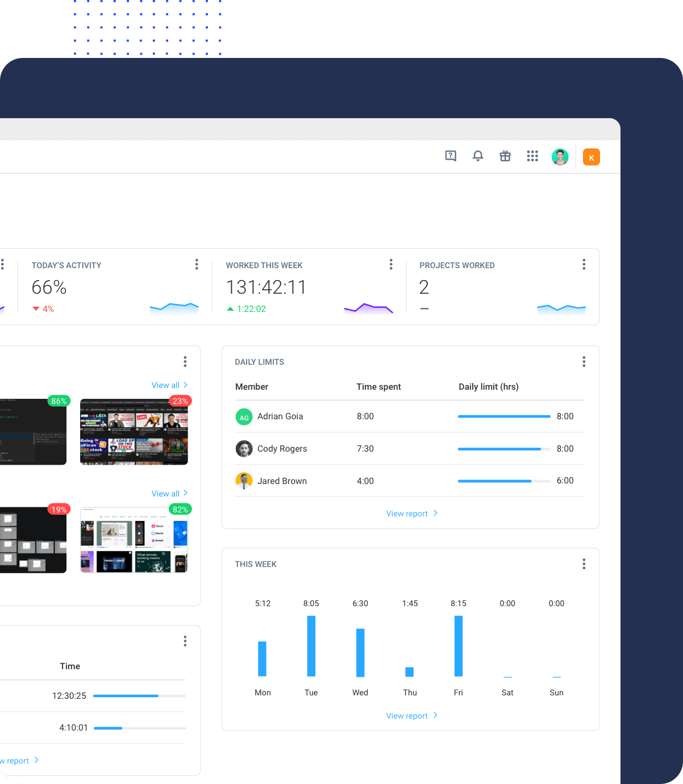Open the apps grid menu

point(532,156)
